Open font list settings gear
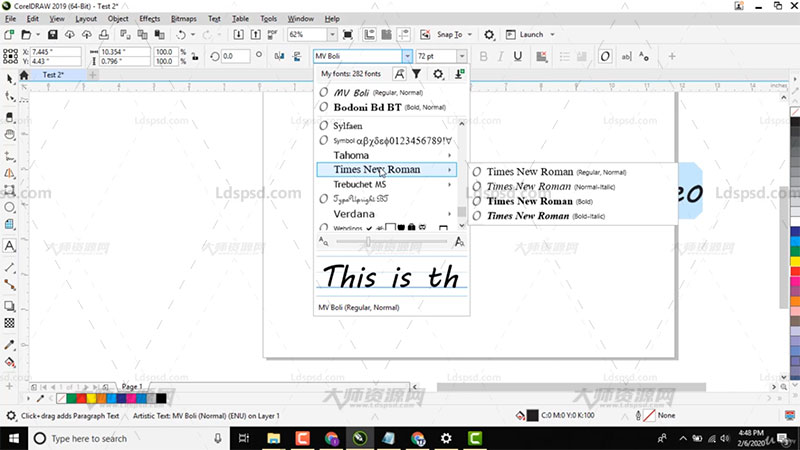 click(x=438, y=74)
